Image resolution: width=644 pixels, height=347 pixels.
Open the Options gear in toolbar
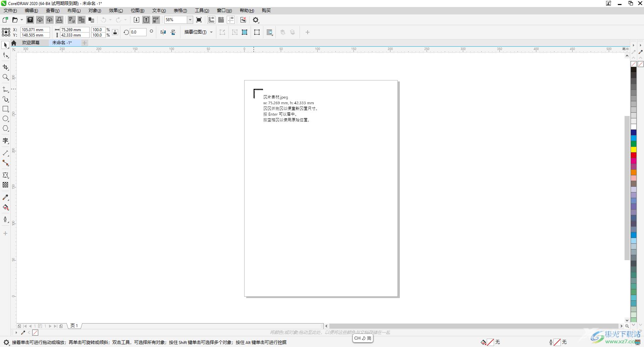point(256,20)
